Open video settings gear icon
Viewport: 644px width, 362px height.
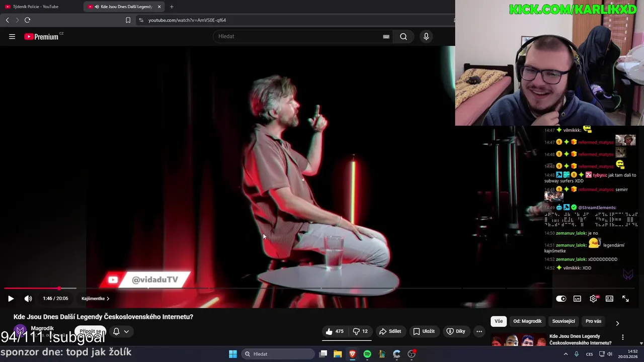click(594, 298)
